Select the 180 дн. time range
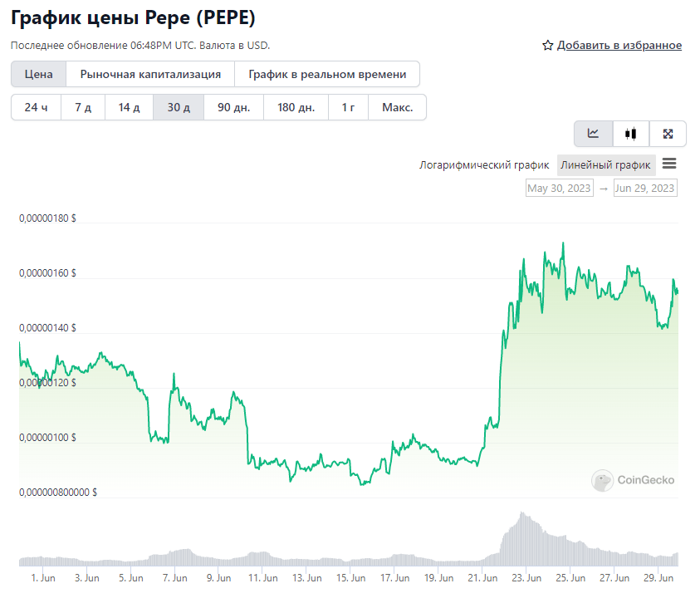 pyautogui.click(x=296, y=107)
